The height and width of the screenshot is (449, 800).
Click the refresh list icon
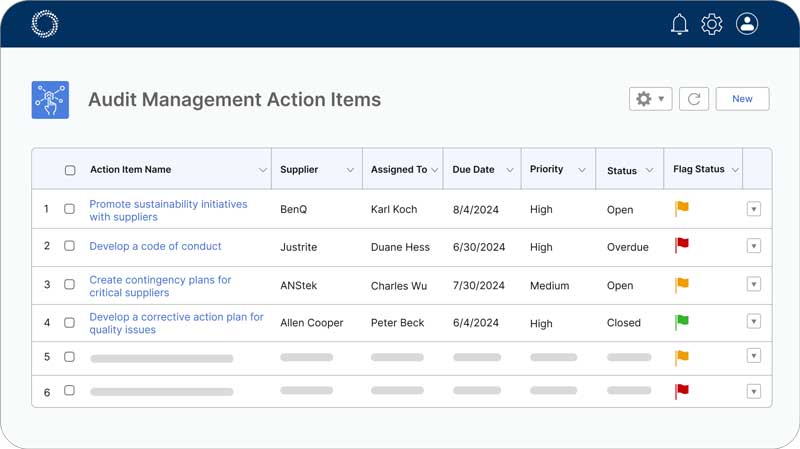click(694, 99)
